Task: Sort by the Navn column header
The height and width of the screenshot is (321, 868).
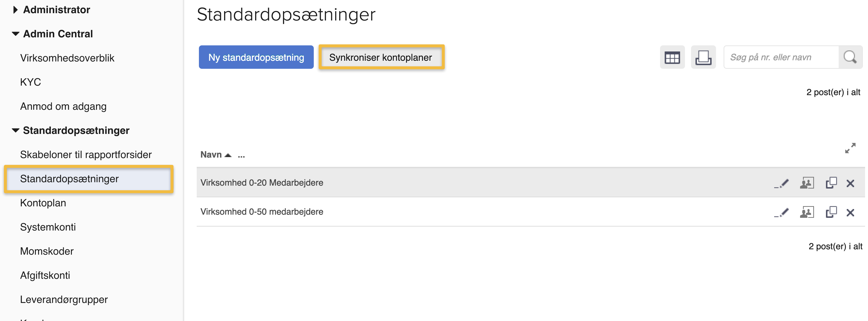Action: [x=211, y=155]
